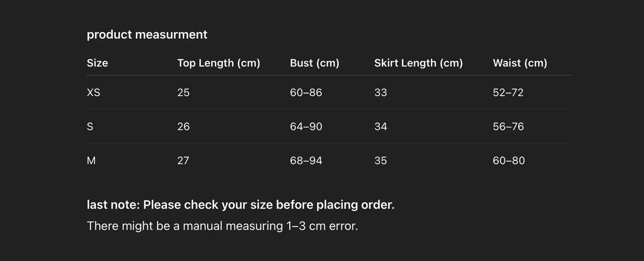Select the M skirt length value 35

381,160
